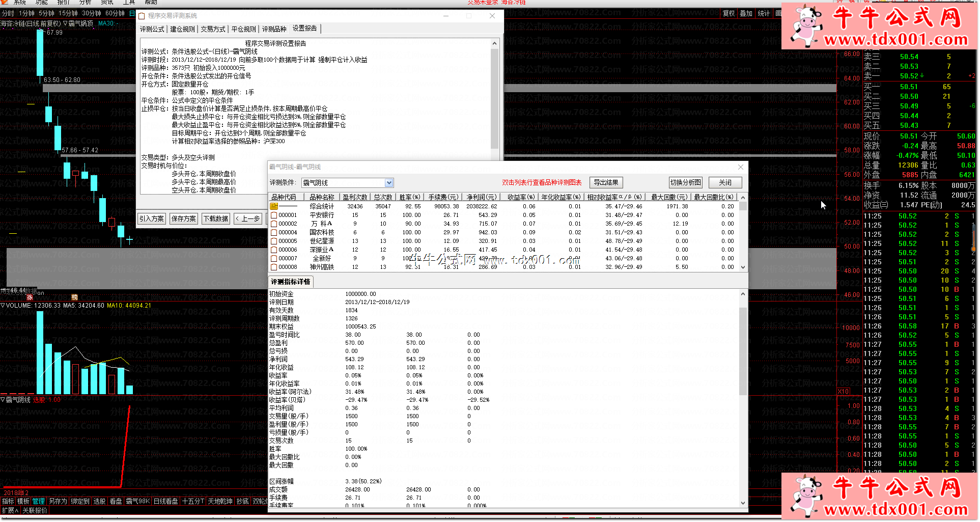Open the 帮助 menu
The width and height of the screenshot is (980, 522).
point(151,3)
